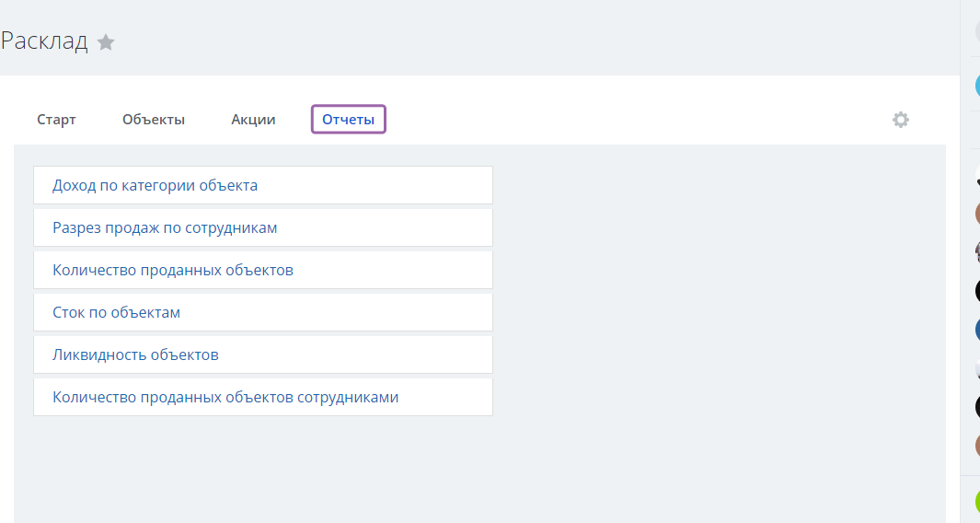
Task: Open the Ликвидность объектов report
Action: click(x=263, y=354)
